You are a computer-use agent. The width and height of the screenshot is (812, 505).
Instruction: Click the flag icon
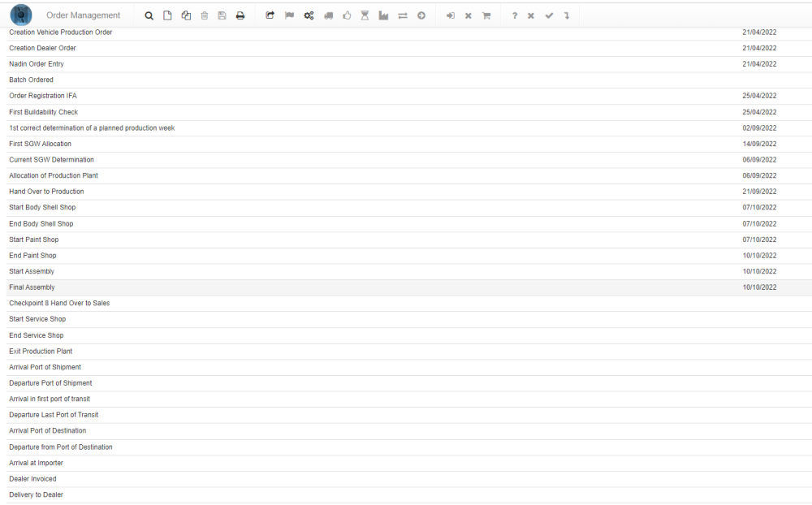(290, 15)
